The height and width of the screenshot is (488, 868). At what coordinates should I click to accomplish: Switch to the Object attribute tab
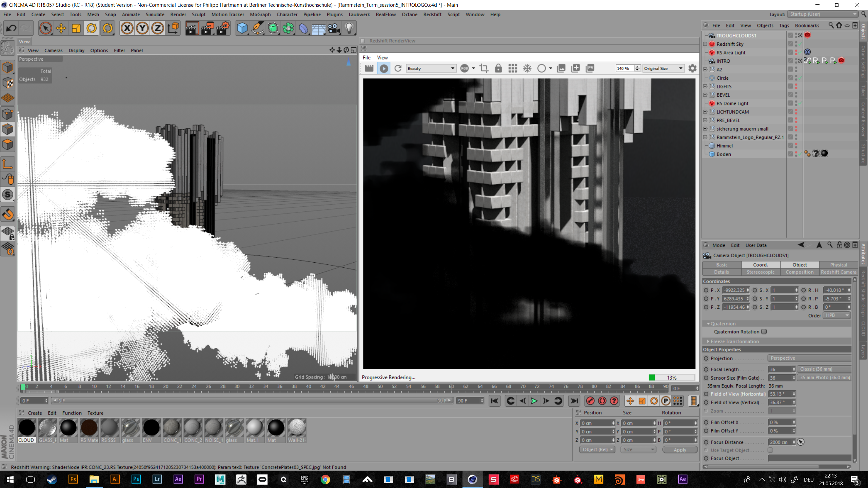tap(800, 265)
